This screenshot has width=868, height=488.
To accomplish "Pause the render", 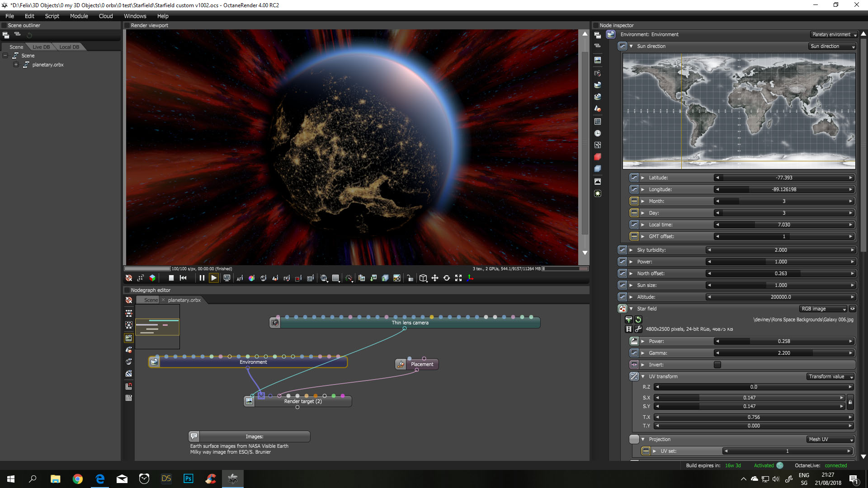I will [202, 278].
